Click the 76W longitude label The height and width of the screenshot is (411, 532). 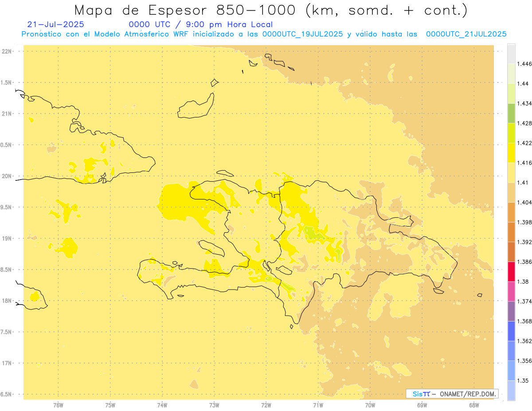[58, 406]
